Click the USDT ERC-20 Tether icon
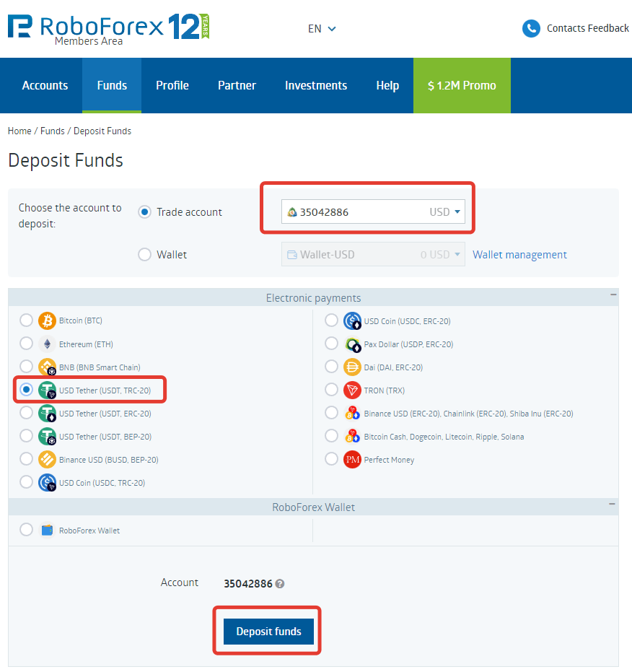The height and width of the screenshot is (672, 632). click(x=47, y=413)
